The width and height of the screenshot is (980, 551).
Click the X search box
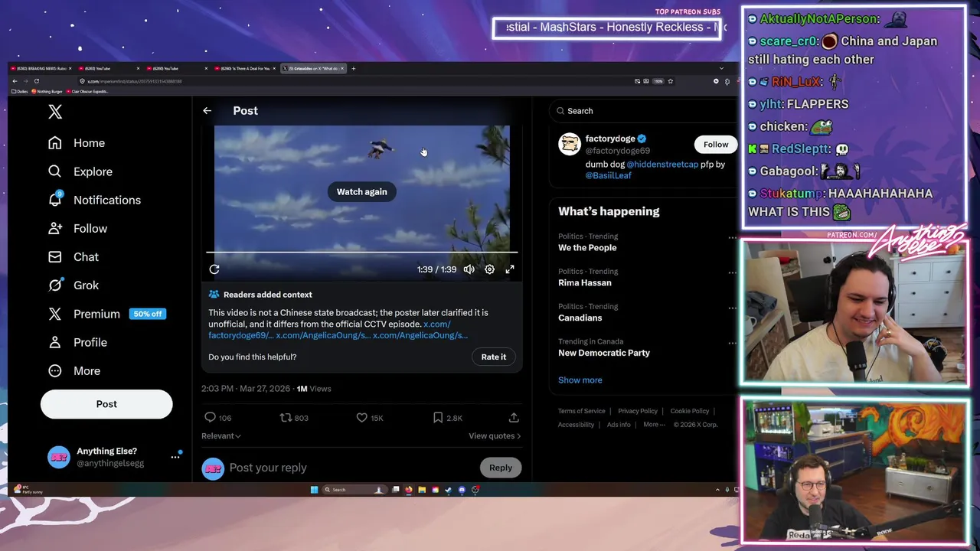(645, 111)
